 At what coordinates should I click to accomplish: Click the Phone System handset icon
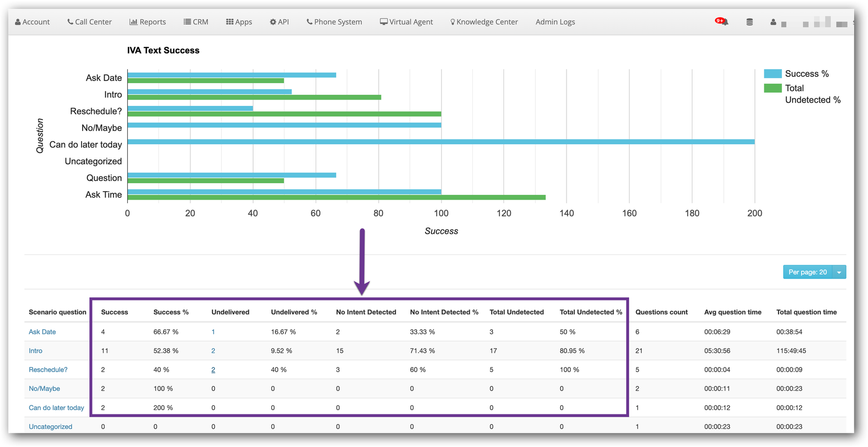[x=309, y=22]
